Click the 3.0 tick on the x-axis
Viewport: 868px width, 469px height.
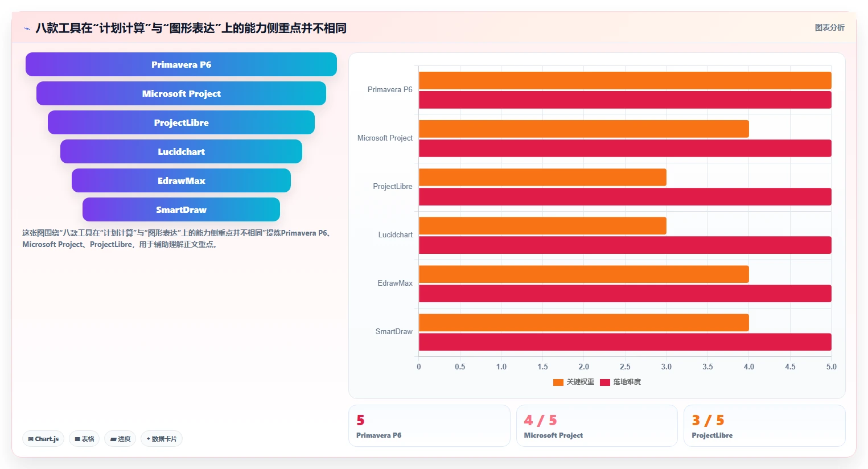667,367
